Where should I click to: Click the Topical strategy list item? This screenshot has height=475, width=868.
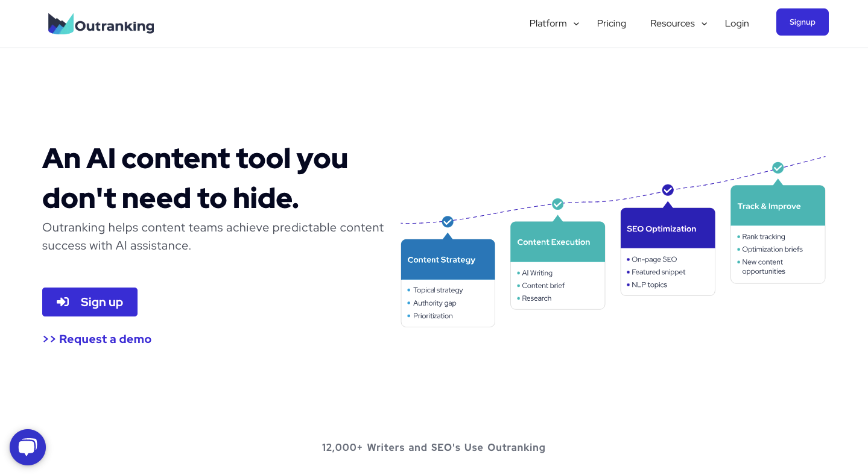pos(436,290)
